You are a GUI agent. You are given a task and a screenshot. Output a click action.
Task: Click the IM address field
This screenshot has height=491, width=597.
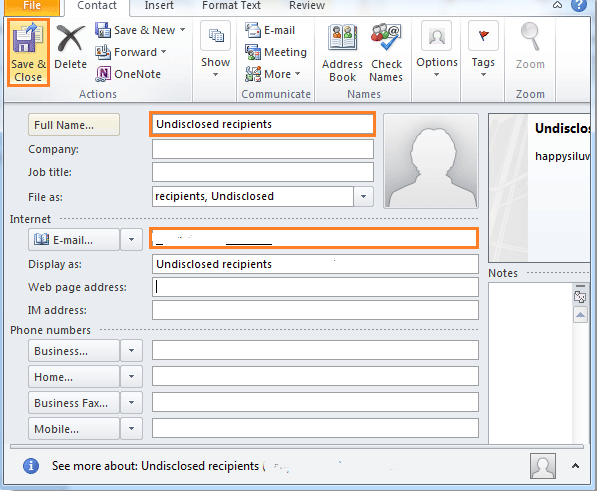click(x=315, y=310)
